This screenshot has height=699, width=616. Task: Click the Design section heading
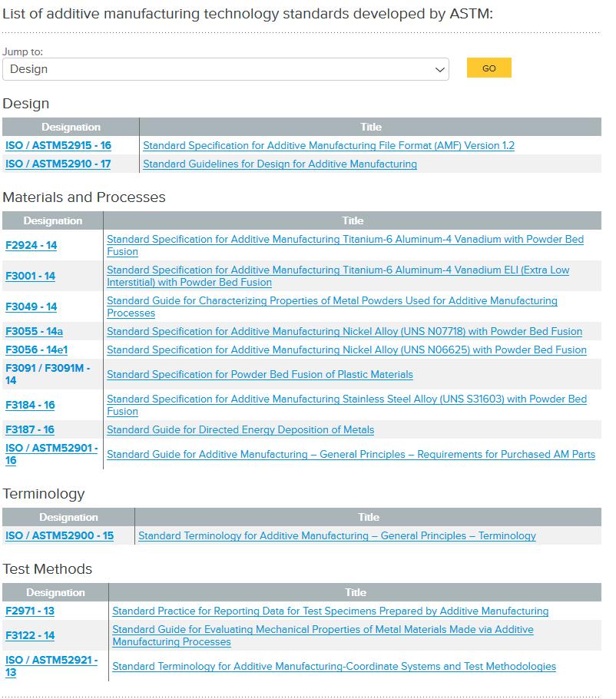point(26,104)
